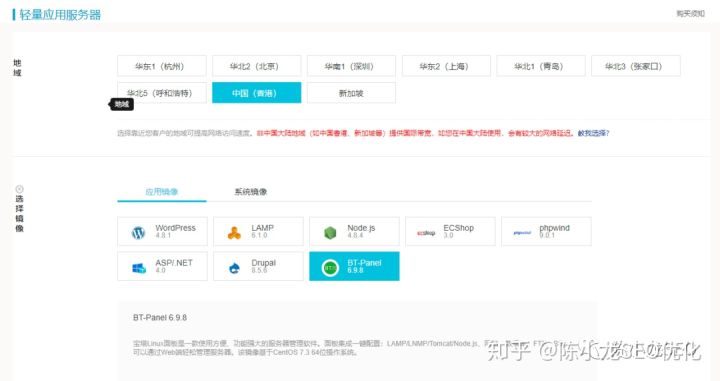Image resolution: width=720 pixels, height=381 pixels.
Task: Select phpwind 9.0.1 image text
Action: coord(554,231)
